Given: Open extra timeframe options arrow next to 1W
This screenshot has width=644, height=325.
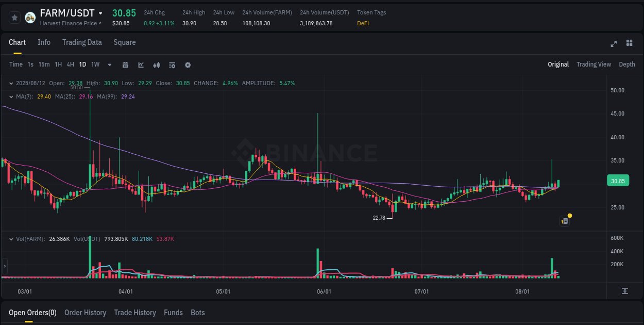Looking at the screenshot, I should coord(109,65).
